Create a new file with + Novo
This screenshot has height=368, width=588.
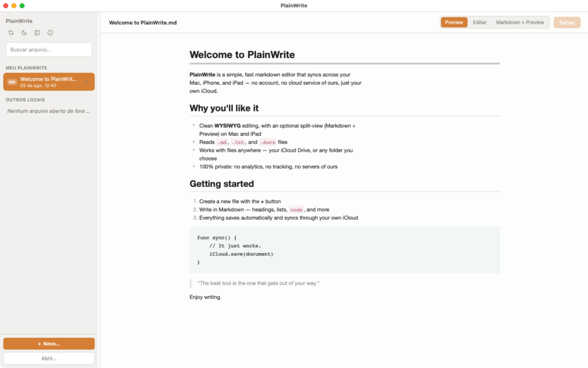pos(49,344)
